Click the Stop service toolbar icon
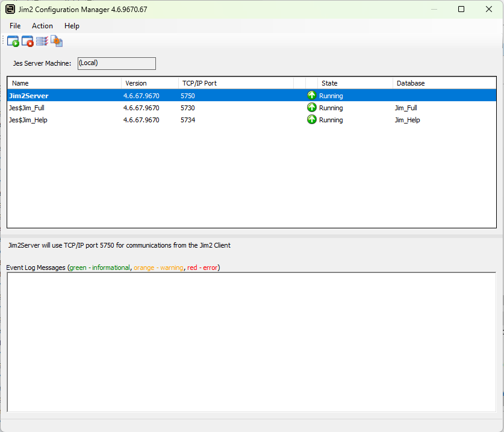Image resolution: width=504 pixels, height=432 pixels. coord(28,42)
